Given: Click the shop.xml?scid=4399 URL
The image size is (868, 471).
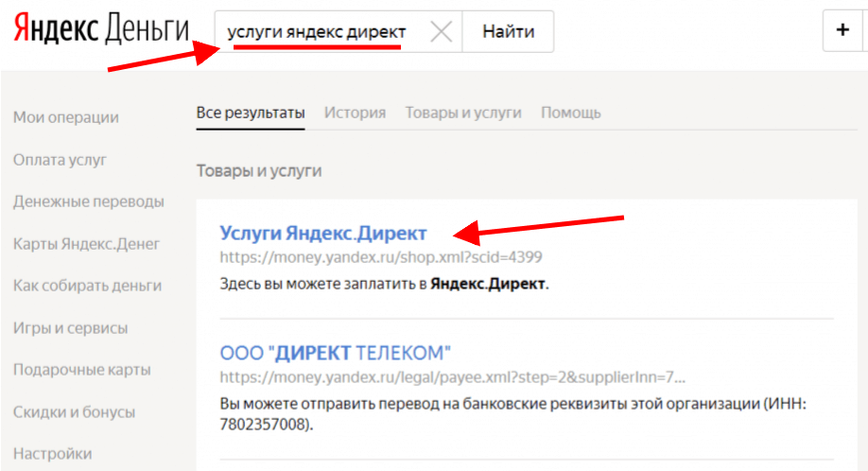Looking at the screenshot, I should click(x=381, y=257).
